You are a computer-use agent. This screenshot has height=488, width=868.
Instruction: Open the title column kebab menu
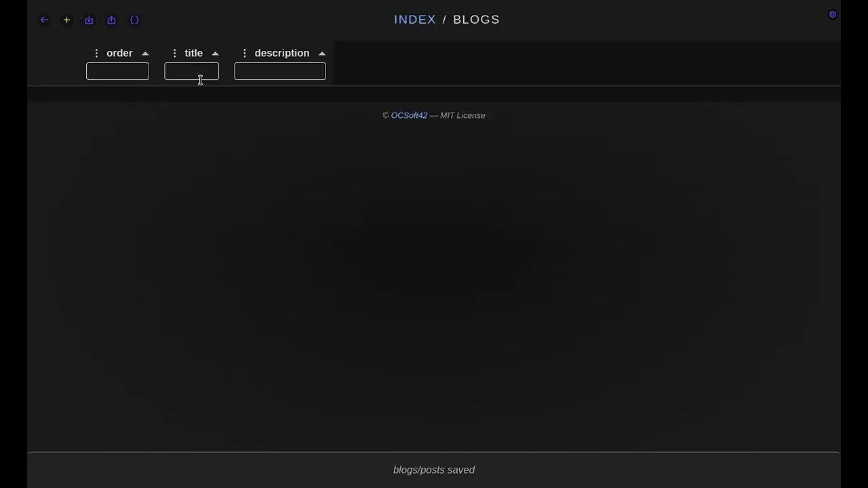tap(175, 53)
